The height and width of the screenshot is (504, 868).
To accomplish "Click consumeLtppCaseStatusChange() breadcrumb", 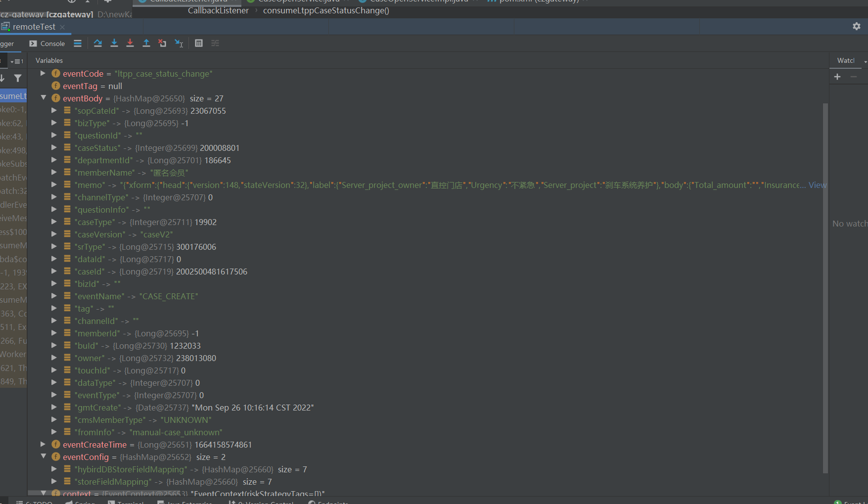I will (326, 10).
